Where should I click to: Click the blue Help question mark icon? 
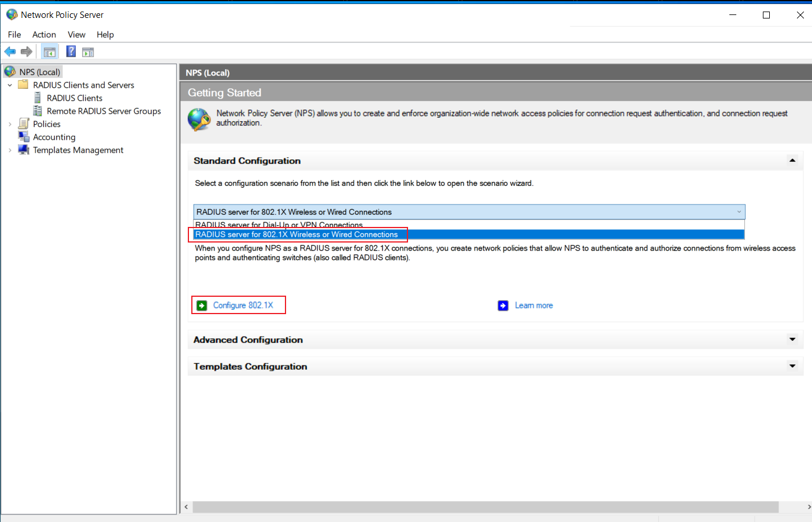71,51
